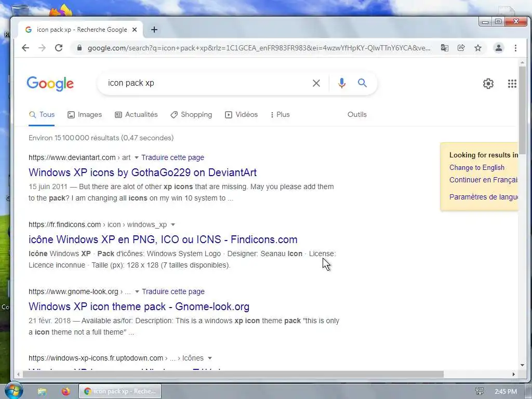Close the 'icon pack xp' tab
The width and height of the screenshot is (532, 399).
[x=135, y=30]
